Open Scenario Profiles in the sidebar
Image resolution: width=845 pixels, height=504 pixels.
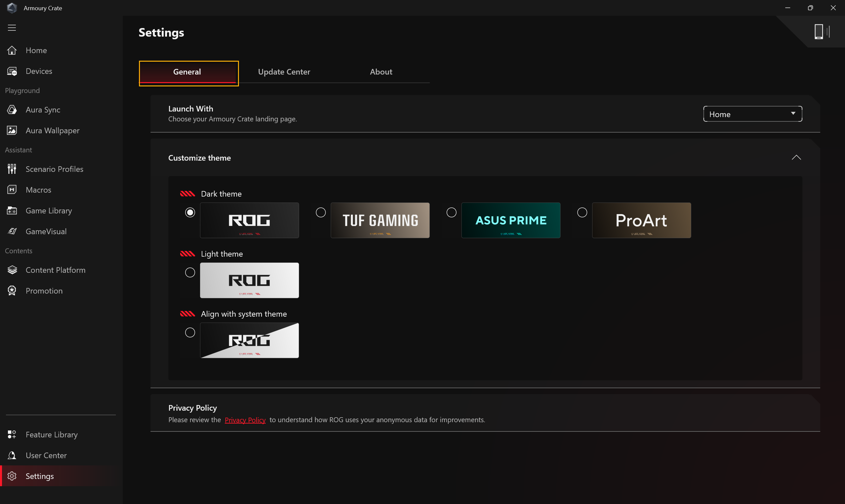pyautogui.click(x=54, y=169)
